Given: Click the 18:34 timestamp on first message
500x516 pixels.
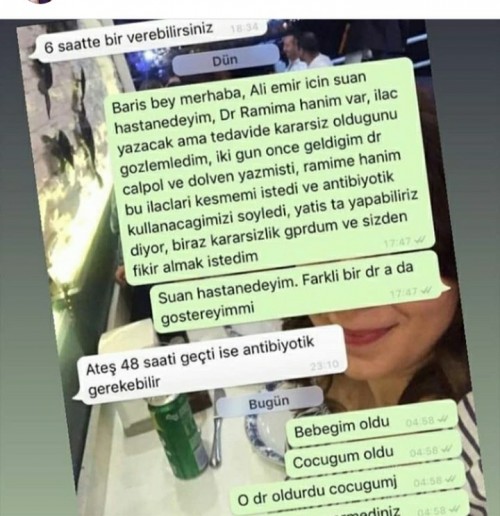Looking at the screenshot, I should 244,29.
